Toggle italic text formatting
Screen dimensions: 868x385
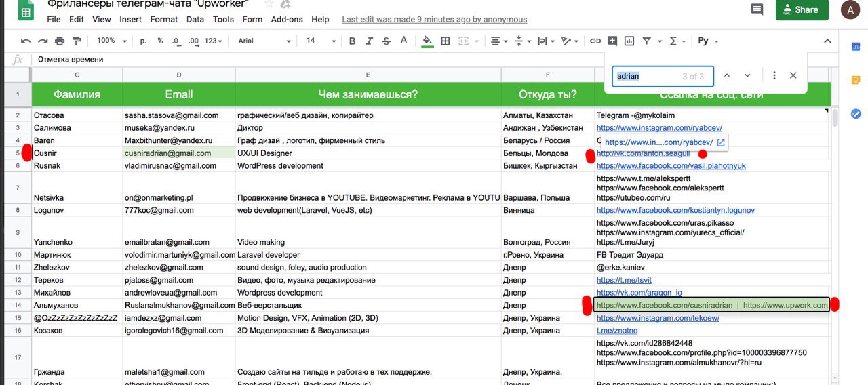click(x=370, y=41)
